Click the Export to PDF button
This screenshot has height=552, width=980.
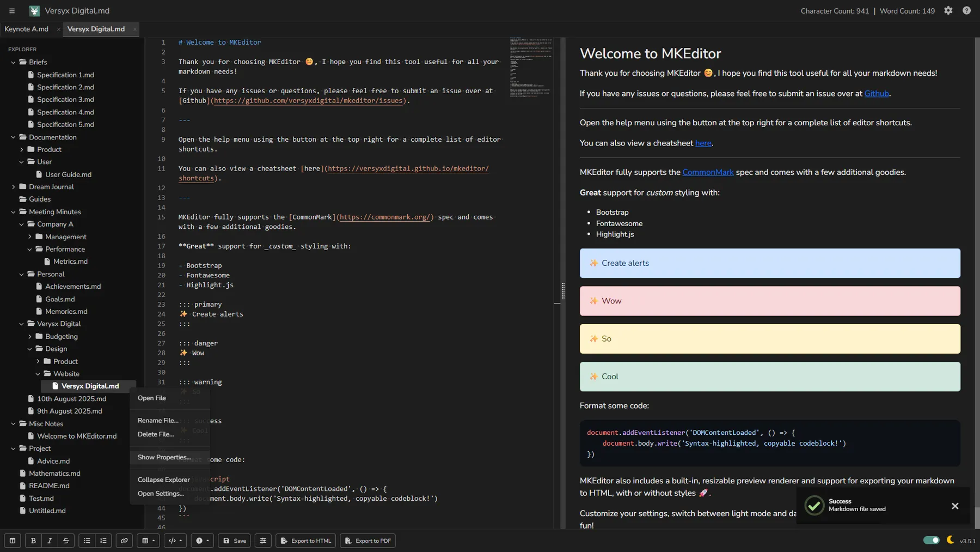pos(367,541)
